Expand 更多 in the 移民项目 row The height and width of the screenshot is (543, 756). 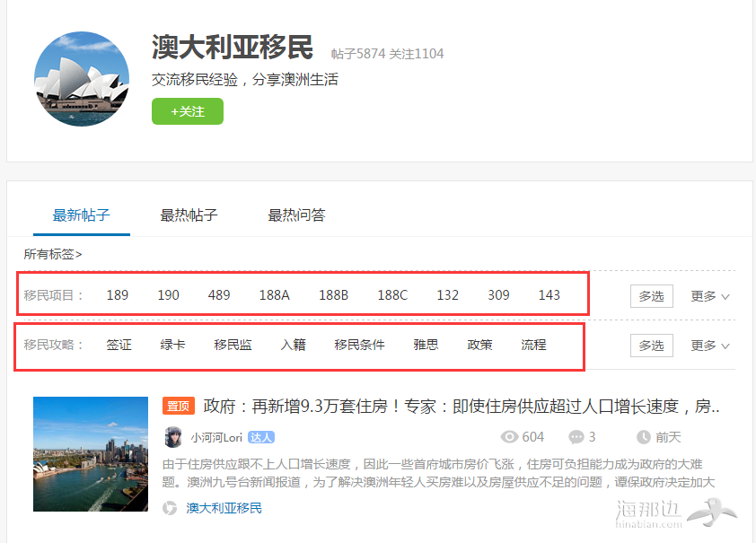pyautogui.click(x=709, y=296)
